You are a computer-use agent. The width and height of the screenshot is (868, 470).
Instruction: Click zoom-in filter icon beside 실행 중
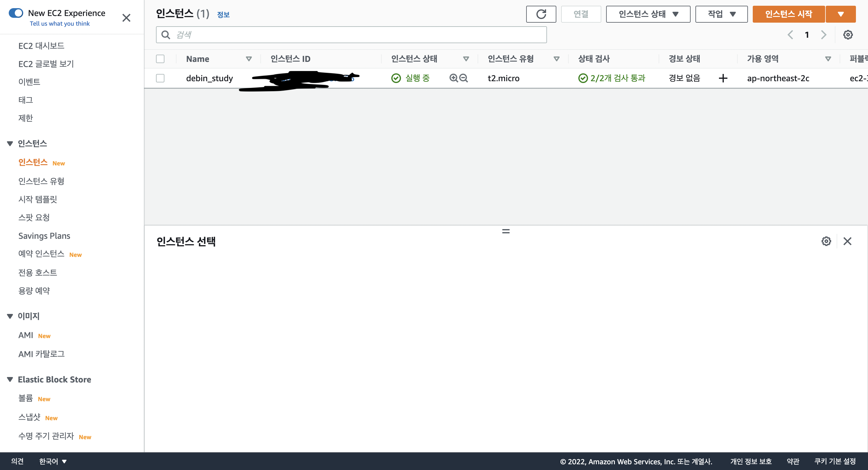point(453,78)
